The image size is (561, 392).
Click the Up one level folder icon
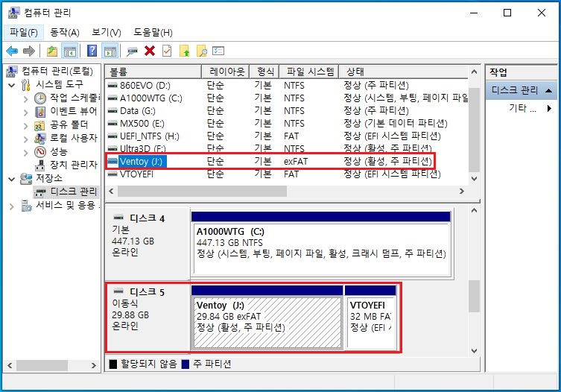[x=52, y=51]
